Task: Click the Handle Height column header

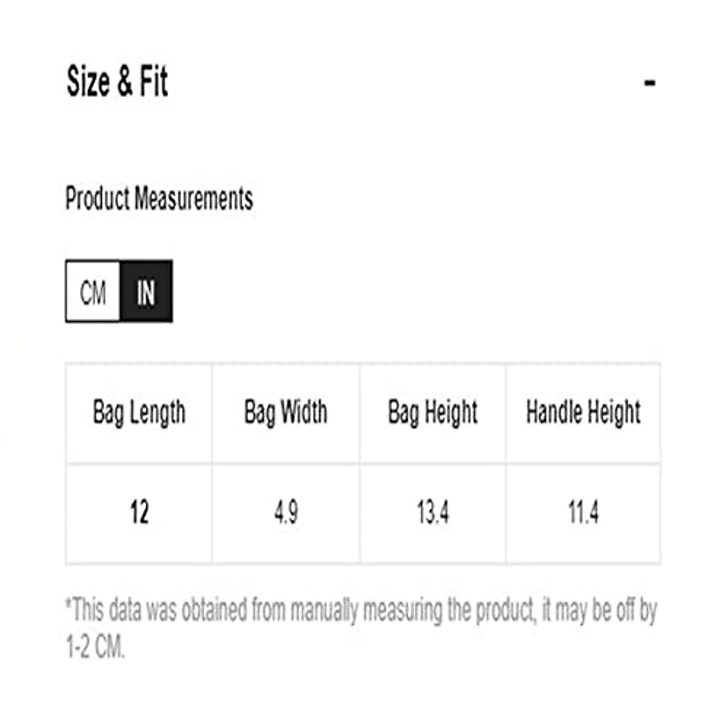Action: pos(583,413)
